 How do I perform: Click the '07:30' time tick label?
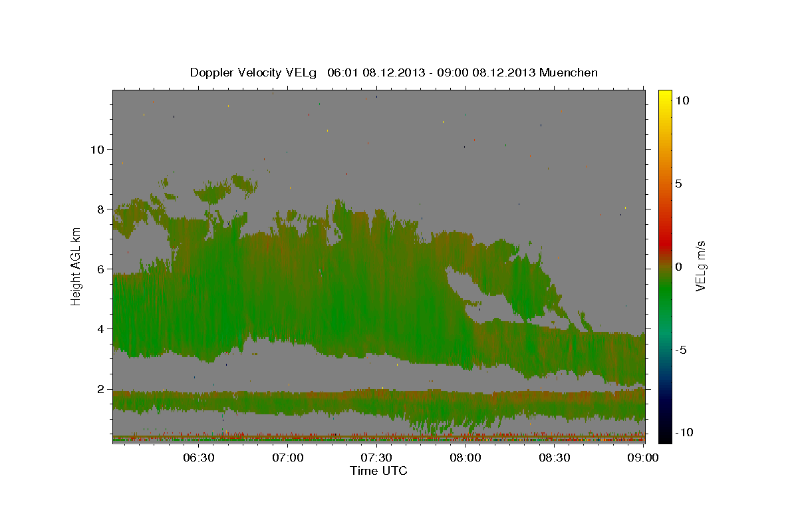pos(376,458)
